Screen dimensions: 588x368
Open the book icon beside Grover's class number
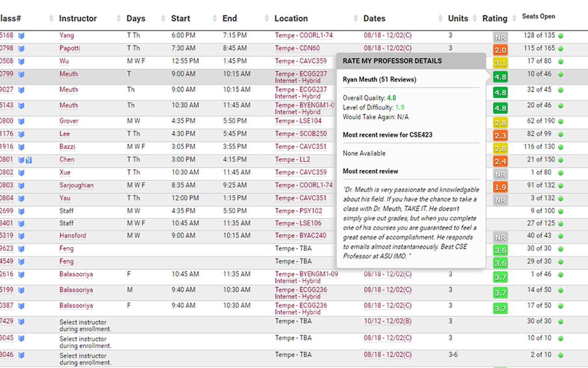tap(21, 121)
